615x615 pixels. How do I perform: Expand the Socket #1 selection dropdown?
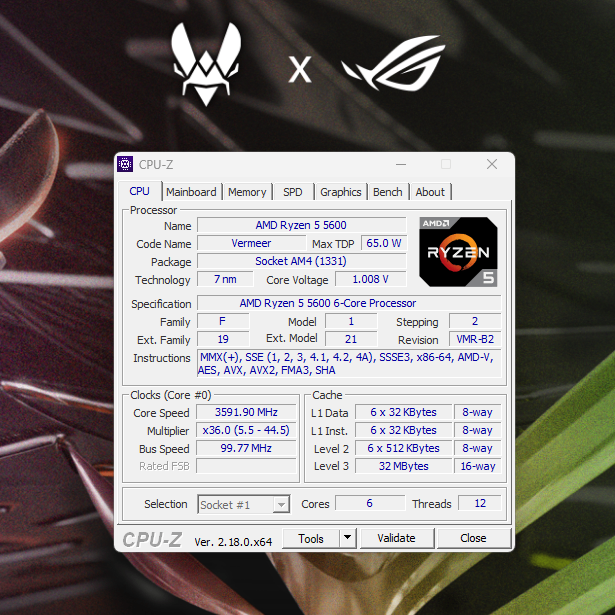[x=281, y=505]
